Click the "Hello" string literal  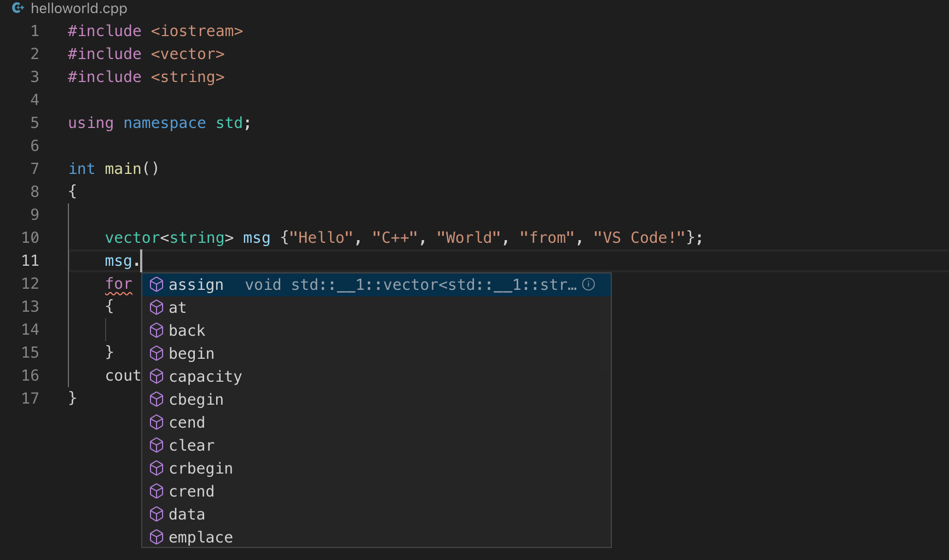[321, 237]
